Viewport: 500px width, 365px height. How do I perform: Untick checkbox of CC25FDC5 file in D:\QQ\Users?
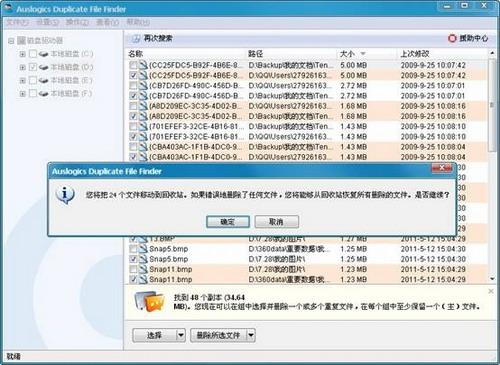click(x=133, y=75)
